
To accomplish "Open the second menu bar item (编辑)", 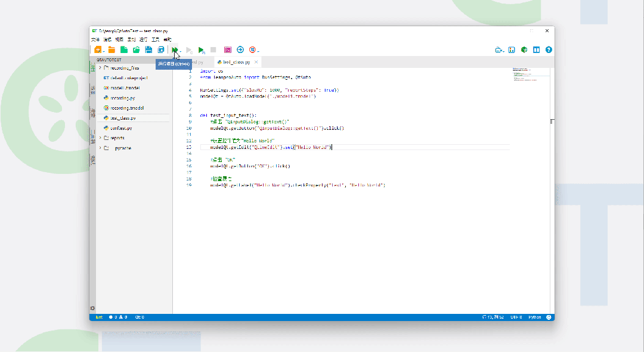I will point(107,40).
